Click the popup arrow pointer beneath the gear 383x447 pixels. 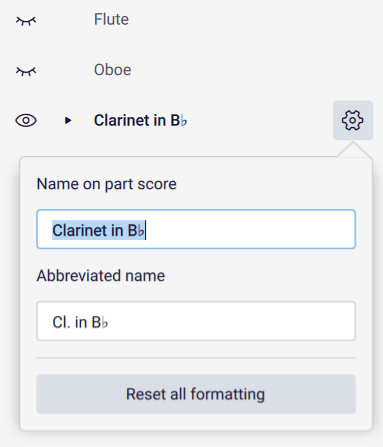pyautogui.click(x=353, y=149)
